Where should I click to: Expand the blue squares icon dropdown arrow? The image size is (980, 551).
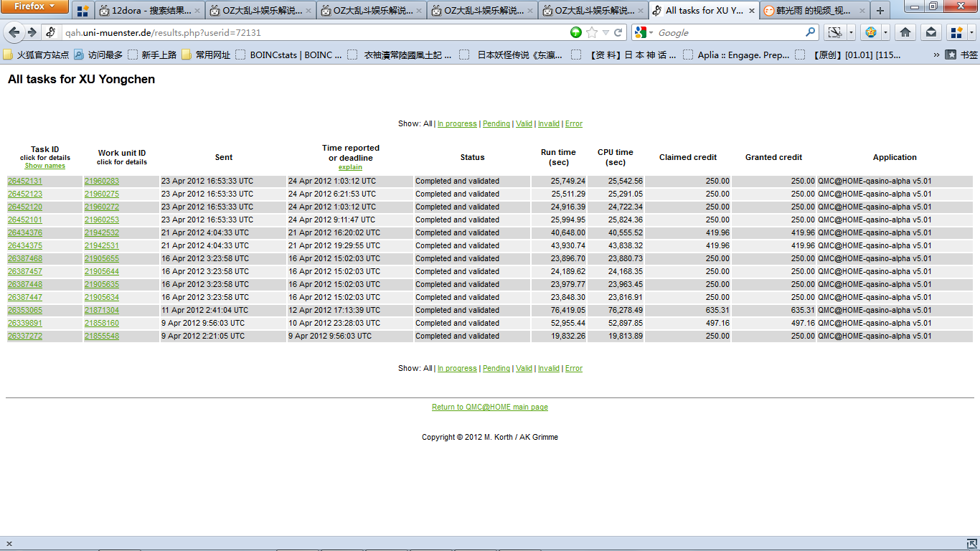click(x=971, y=32)
